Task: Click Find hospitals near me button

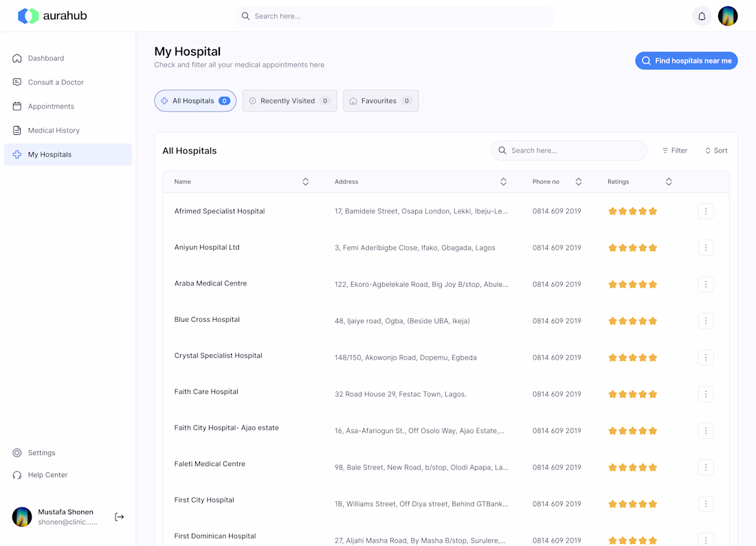Action: 686,61
